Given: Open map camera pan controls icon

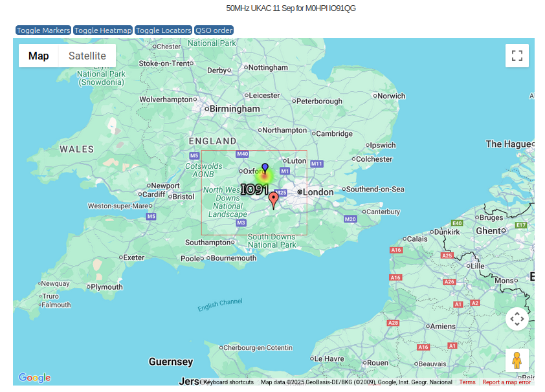Looking at the screenshot, I should (517, 319).
